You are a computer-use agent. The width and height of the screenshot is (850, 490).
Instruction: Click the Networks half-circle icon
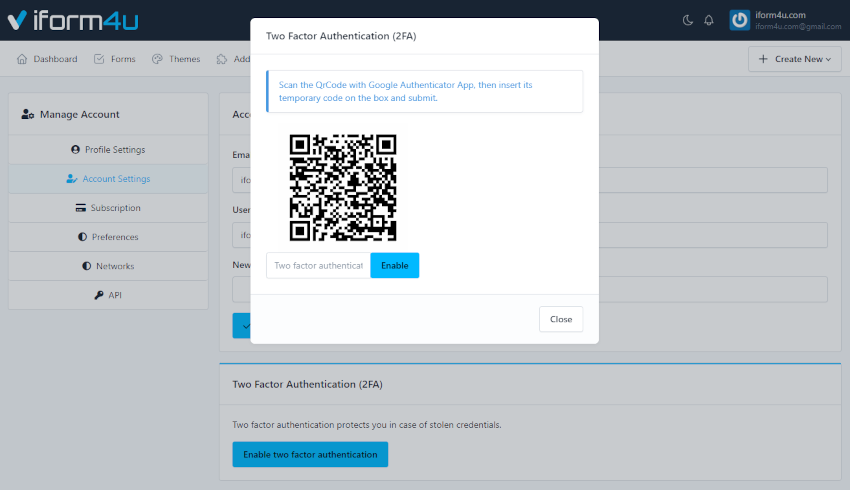(x=87, y=266)
